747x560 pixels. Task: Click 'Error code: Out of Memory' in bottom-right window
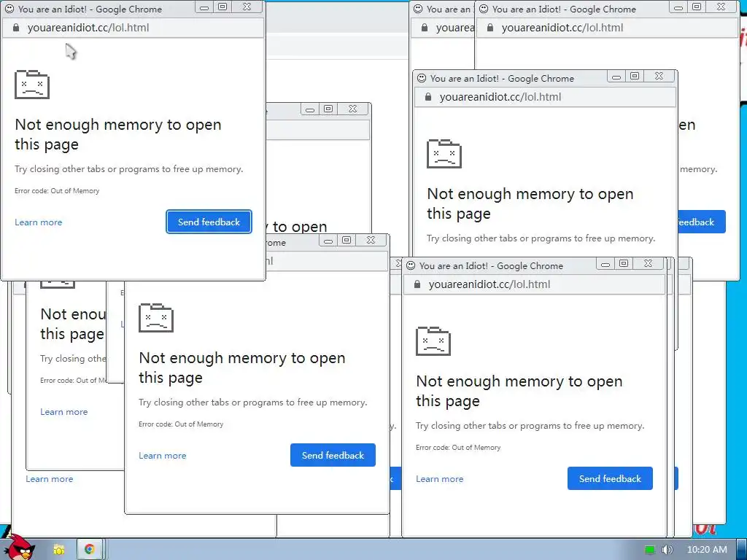(x=458, y=448)
